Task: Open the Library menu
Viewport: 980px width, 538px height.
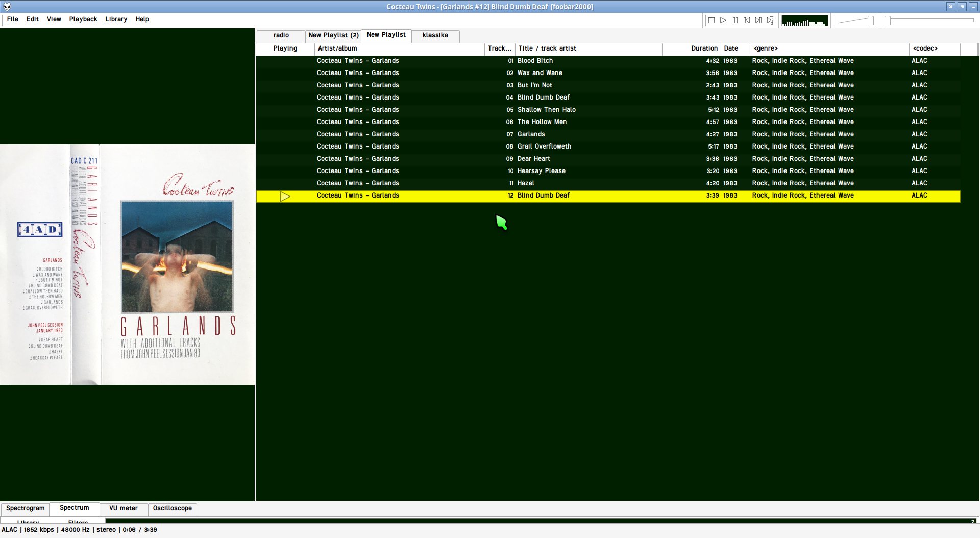Action: 116,19
